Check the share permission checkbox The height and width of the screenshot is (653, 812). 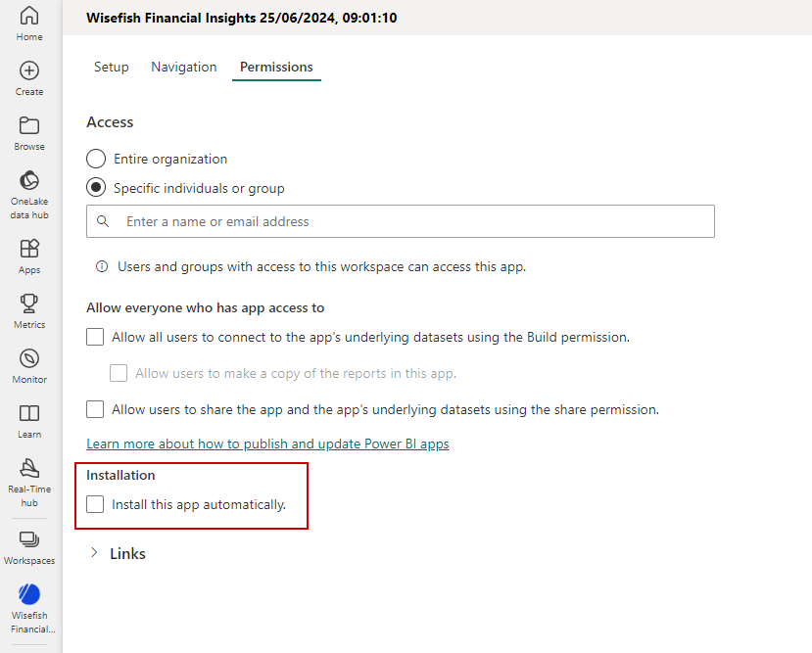tap(95, 409)
